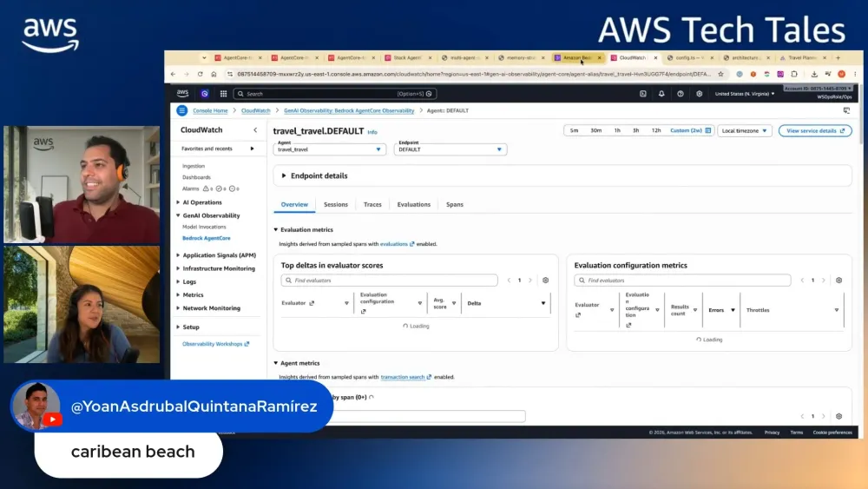This screenshot has width=868, height=489.
Task: Expand the Endpoint details section
Action: coord(284,175)
